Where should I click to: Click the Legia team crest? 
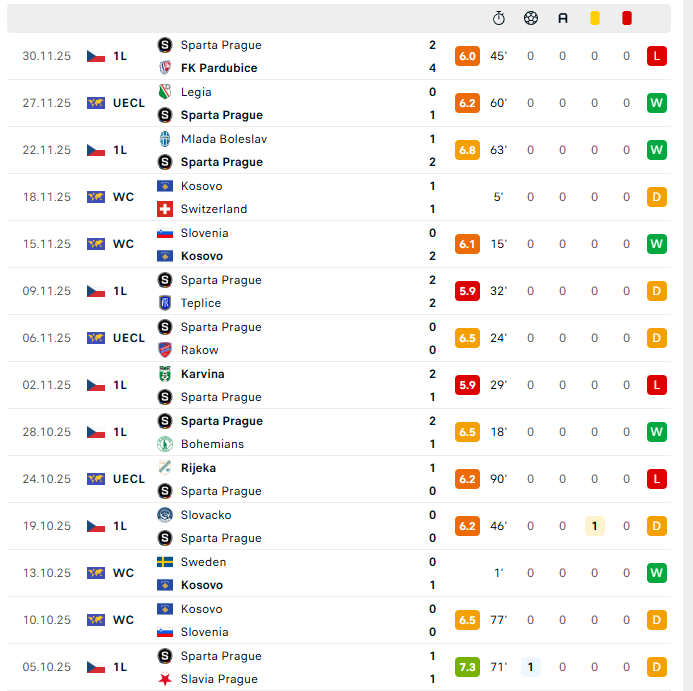(x=165, y=92)
